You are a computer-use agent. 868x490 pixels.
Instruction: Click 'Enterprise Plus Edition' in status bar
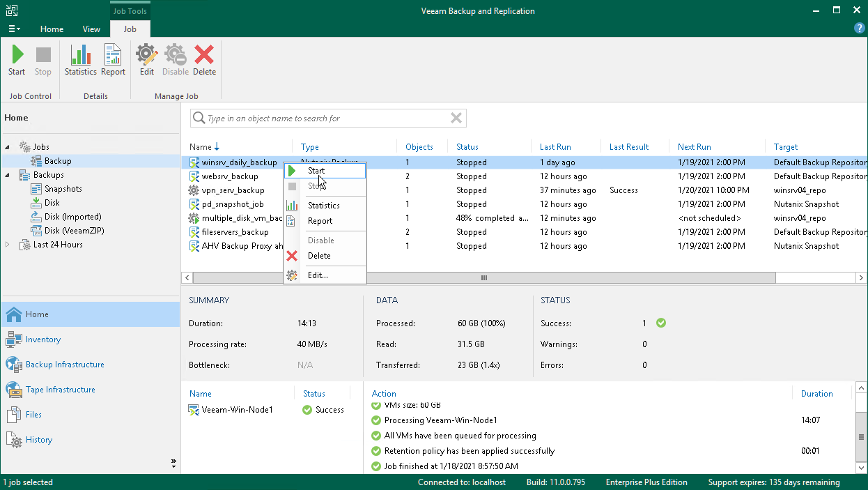646,482
